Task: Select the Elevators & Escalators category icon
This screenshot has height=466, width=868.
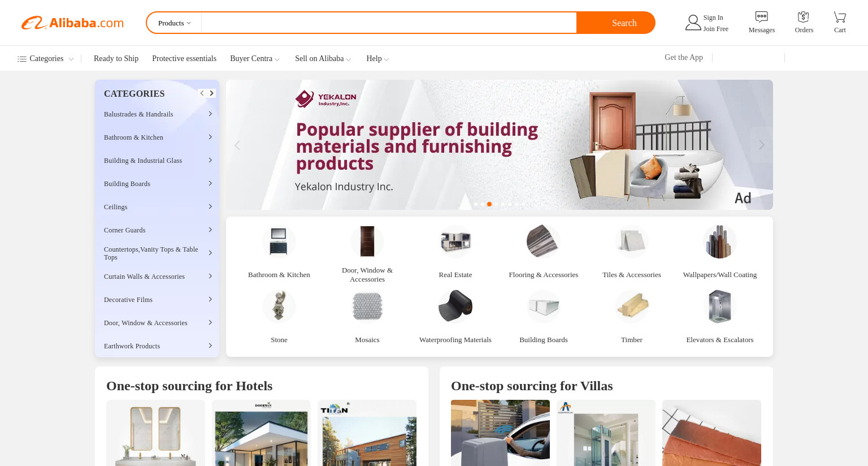Action: click(x=719, y=307)
